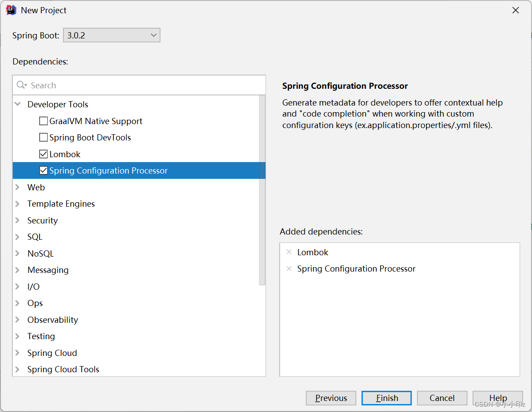This screenshot has width=532, height=412.
Task: Expand the Ops category
Action: click(x=18, y=303)
